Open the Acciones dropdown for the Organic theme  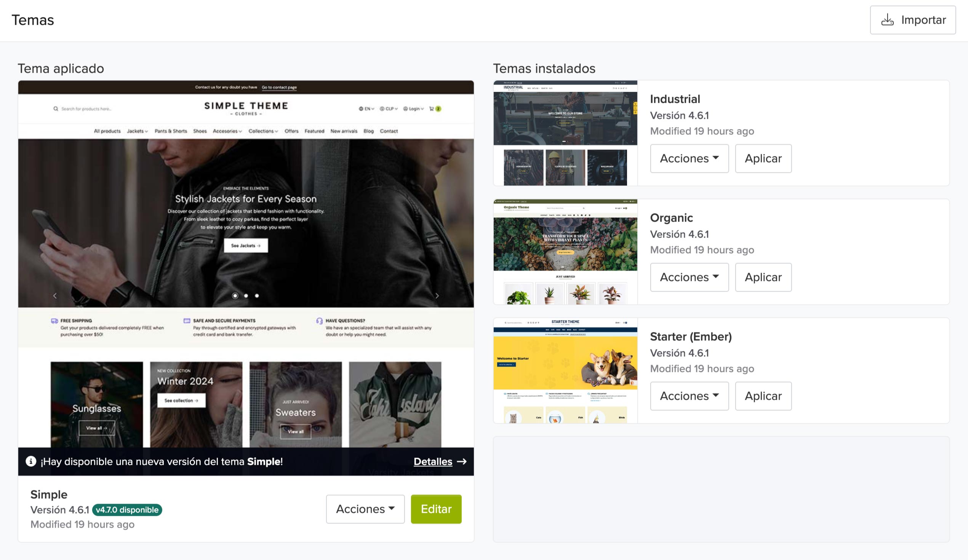click(689, 277)
